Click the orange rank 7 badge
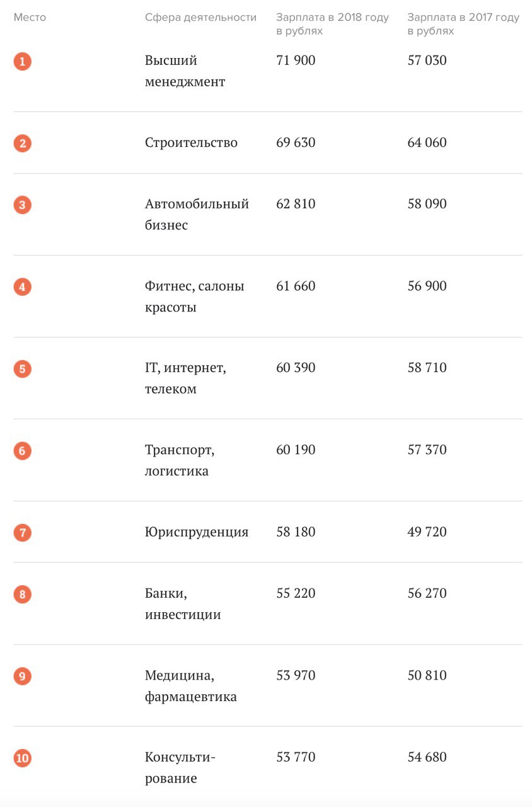532x807 pixels. tap(22, 533)
